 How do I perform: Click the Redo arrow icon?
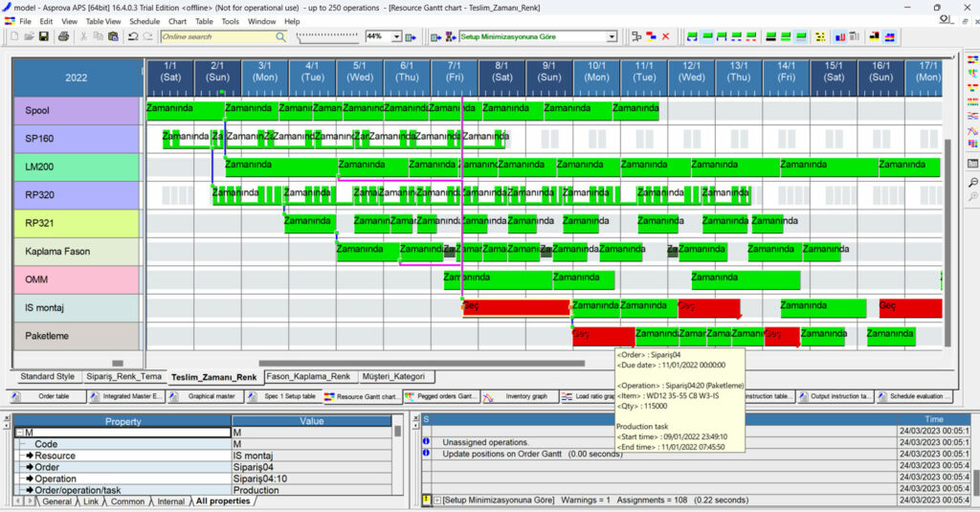(147, 37)
